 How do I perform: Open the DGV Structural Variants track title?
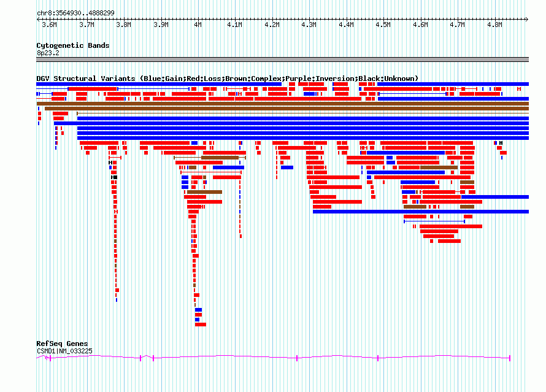tap(228, 79)
